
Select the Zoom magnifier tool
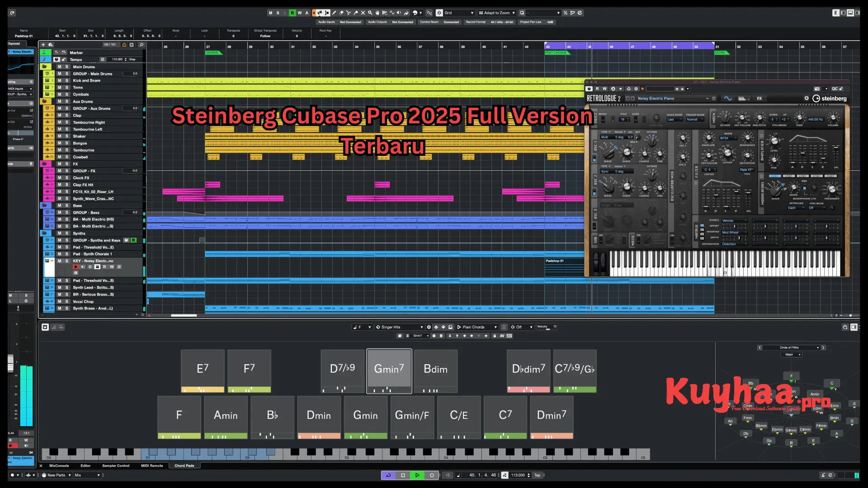point(370,13)
